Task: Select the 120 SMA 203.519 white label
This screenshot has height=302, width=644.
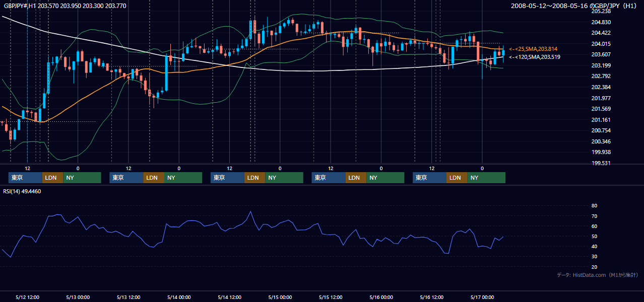Action: [534, 57]
